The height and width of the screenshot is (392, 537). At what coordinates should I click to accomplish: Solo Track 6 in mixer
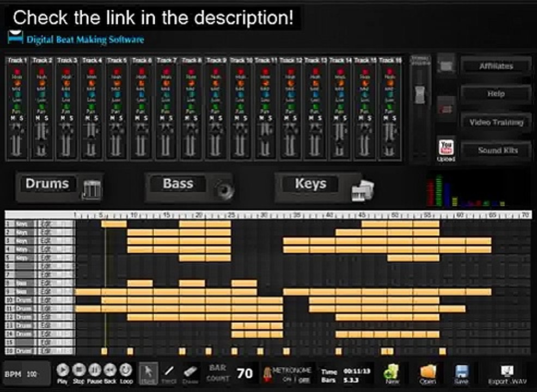[146, 118]
